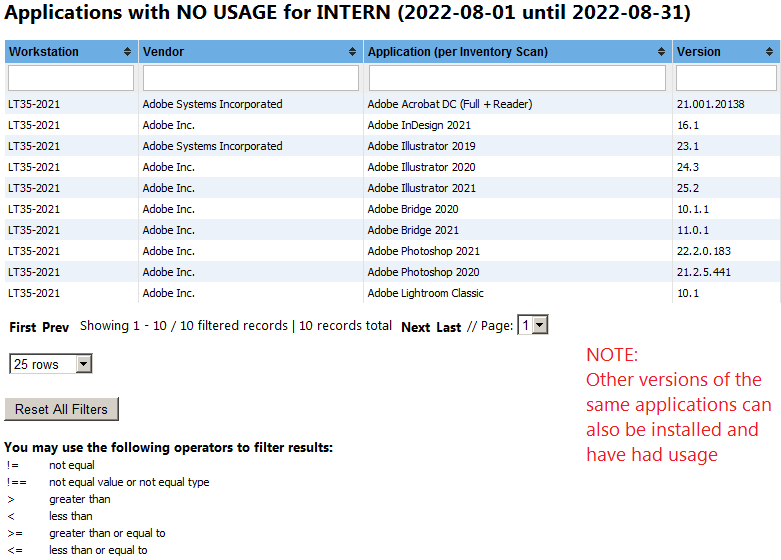
Task: Open the 25 rows dropdown
Action: pyautogui.click(x=50, y=365)
